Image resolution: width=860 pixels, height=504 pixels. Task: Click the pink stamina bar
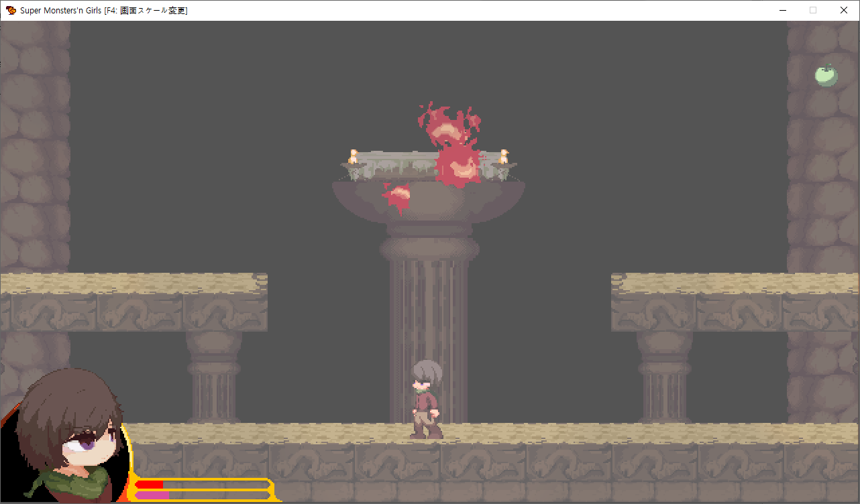point(152,496)
